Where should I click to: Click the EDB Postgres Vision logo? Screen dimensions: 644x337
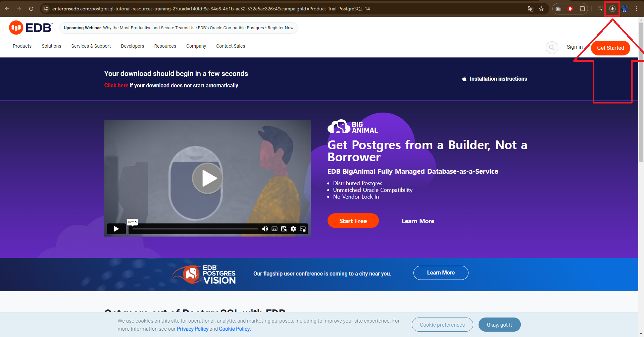pos(203,275)
